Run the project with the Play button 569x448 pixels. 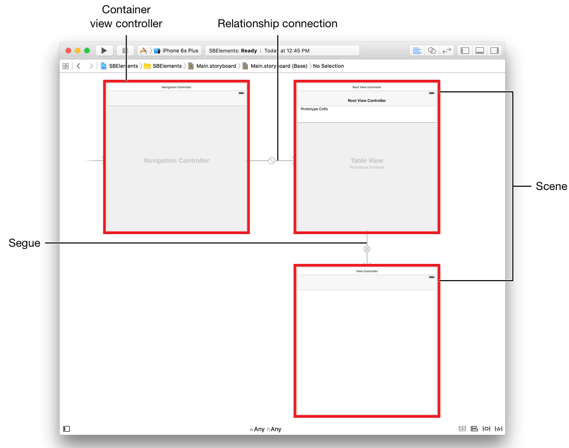coord(104,50)
